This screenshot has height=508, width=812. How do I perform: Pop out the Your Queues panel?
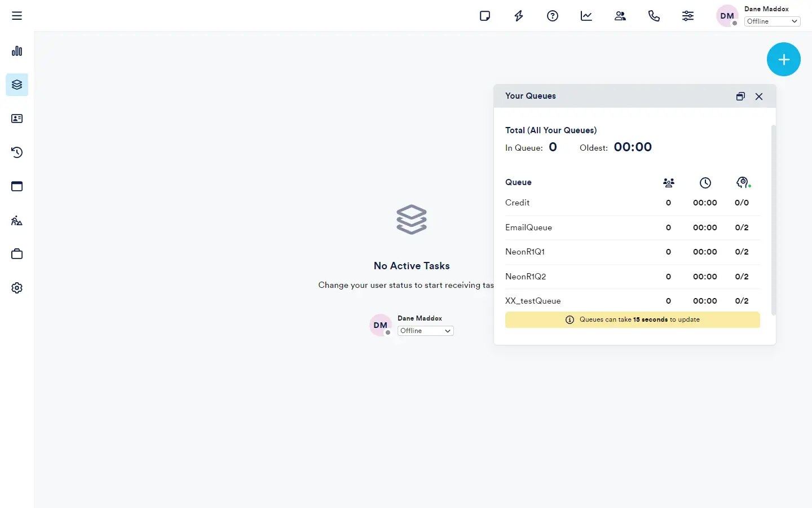coord(740,97)
